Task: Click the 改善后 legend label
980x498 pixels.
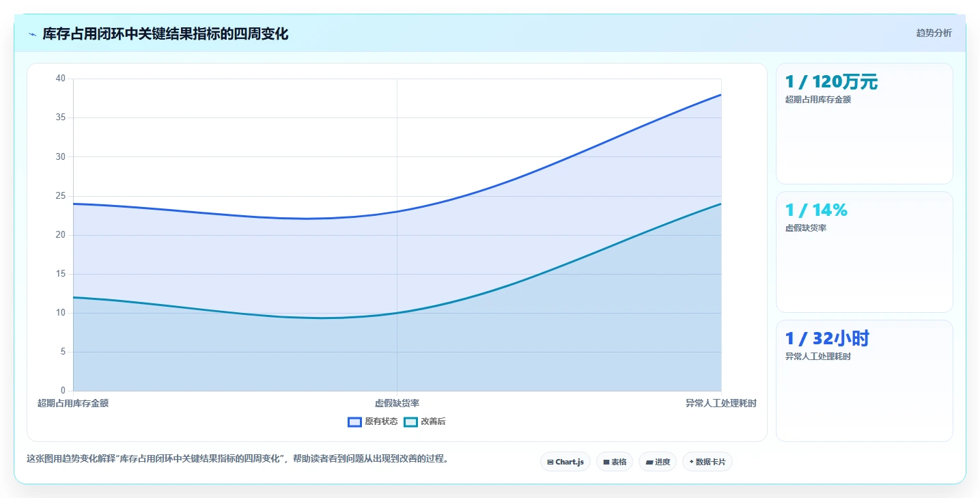Action: pyautogui.click(x=433, y=421)
